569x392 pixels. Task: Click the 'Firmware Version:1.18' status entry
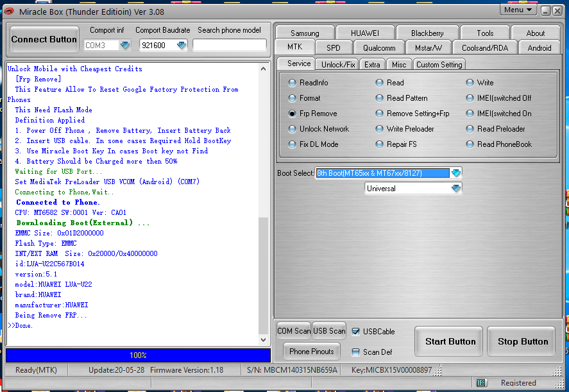[187, 370]
